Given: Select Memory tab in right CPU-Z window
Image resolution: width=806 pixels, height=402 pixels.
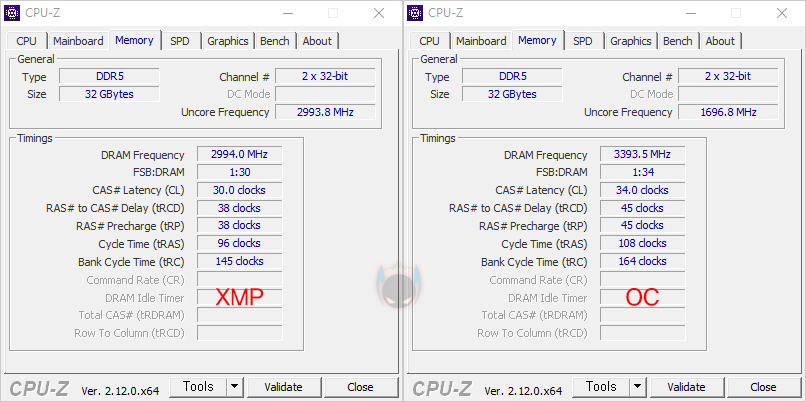Looking at the screenshot, I should click(538, 40).
